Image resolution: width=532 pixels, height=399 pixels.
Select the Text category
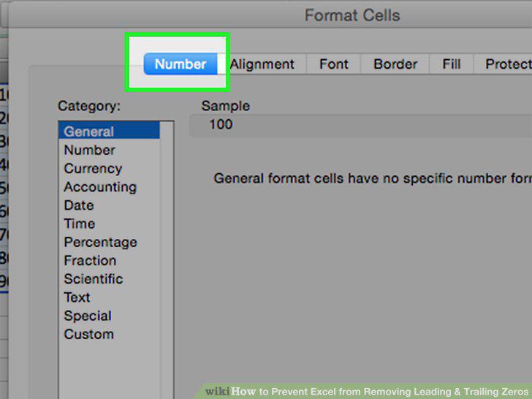pyautogui.click(x=110, y=297)
